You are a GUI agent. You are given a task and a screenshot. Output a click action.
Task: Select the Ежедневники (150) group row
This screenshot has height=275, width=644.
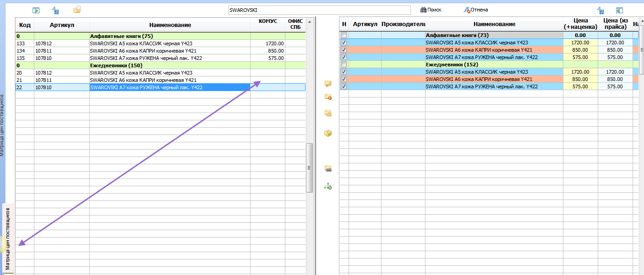[x=160, y=65]
